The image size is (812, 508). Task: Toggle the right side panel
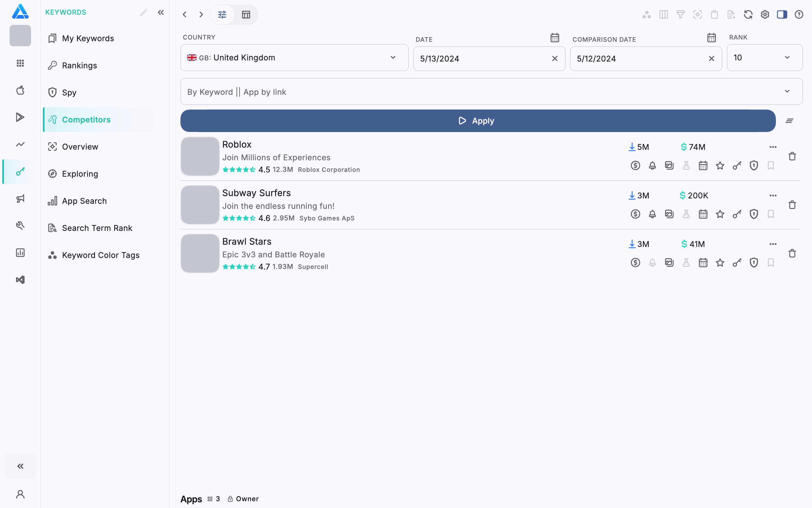pos(782,14)
